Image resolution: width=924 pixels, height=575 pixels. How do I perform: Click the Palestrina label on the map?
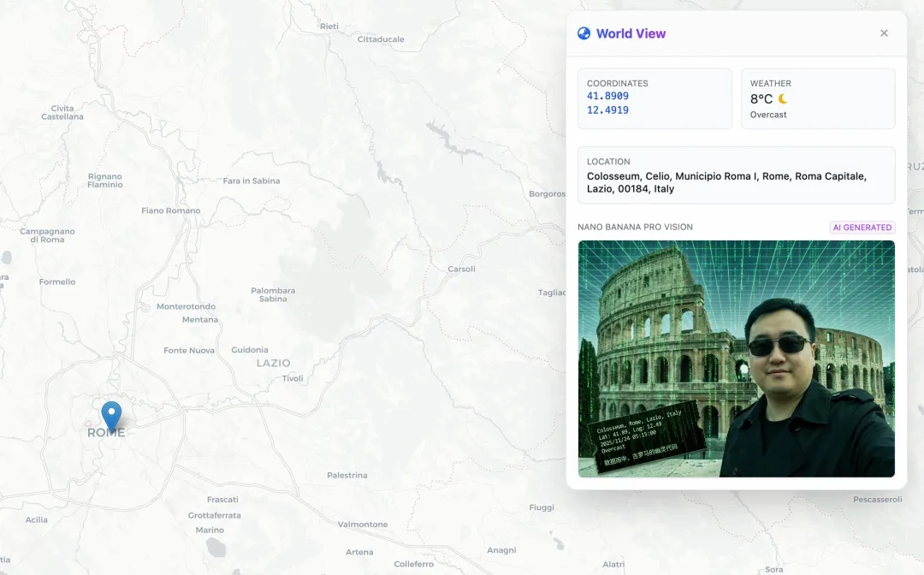[347, 475]
